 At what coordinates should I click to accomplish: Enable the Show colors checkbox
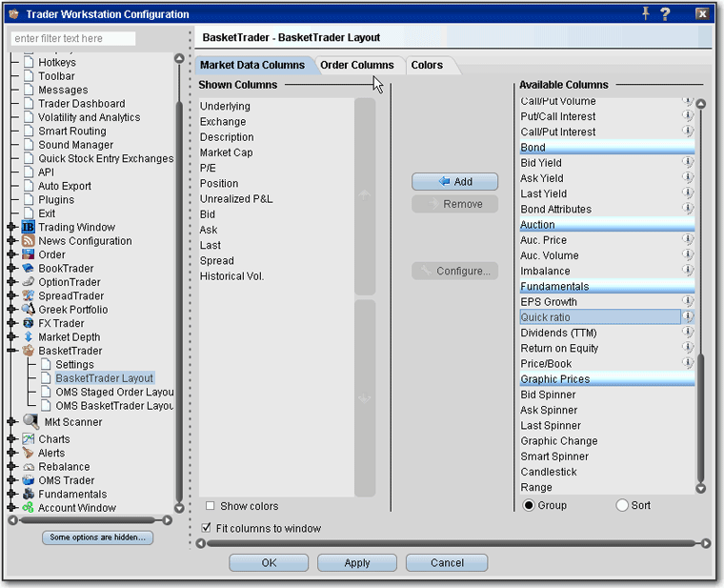coord(211,506)
